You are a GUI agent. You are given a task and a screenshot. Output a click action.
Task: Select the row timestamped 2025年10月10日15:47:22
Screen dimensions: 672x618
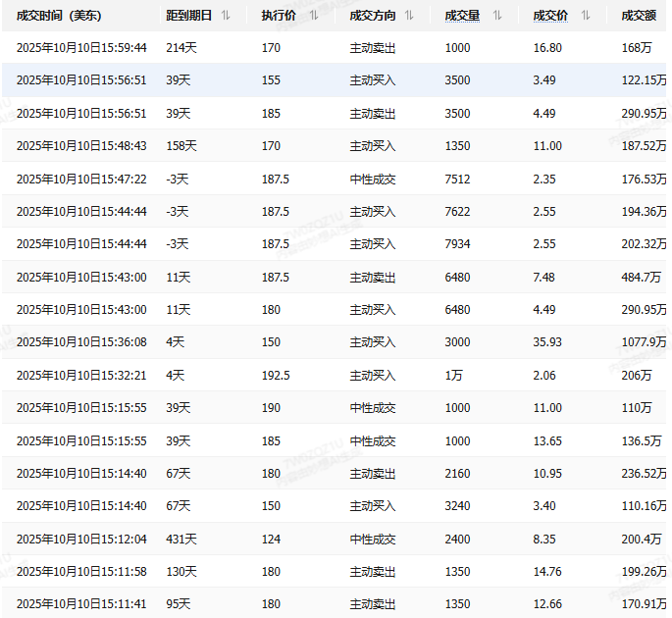tap(334, 179)
